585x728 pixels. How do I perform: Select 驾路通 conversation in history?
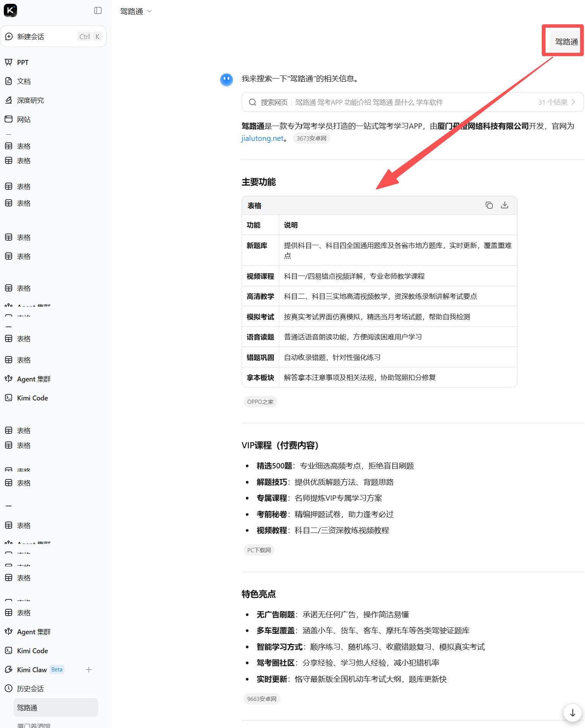(x=56, y=708)
